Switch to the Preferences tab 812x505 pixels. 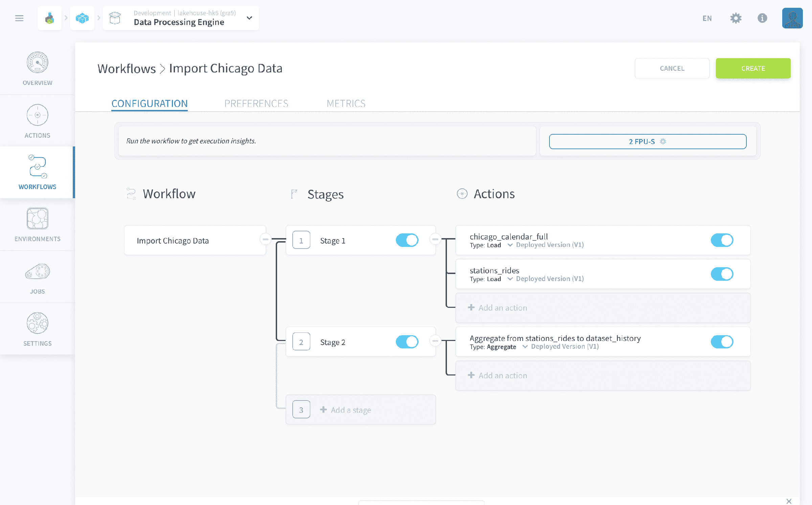(x=256, y=104)
